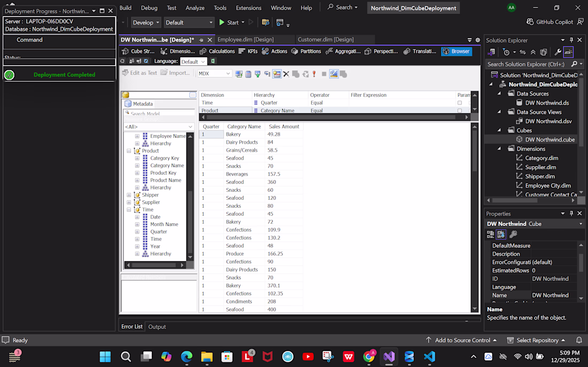The height and width of the screenshot is (367, 588).
Task: Collapse the Cubes folder in Solution Explorer
Action: point(499,130)
